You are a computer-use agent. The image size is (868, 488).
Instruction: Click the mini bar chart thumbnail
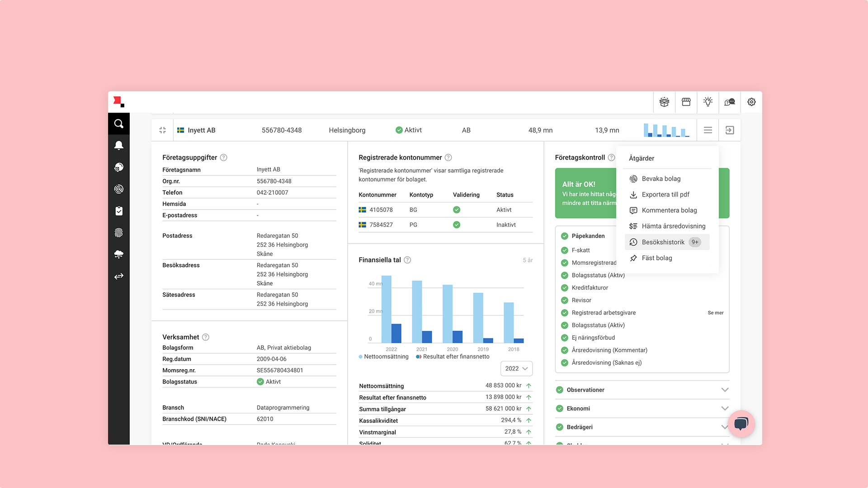(666, 130)
